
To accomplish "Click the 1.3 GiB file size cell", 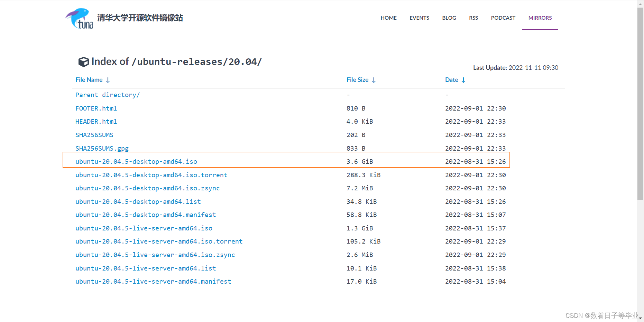I will pos(360,228).
